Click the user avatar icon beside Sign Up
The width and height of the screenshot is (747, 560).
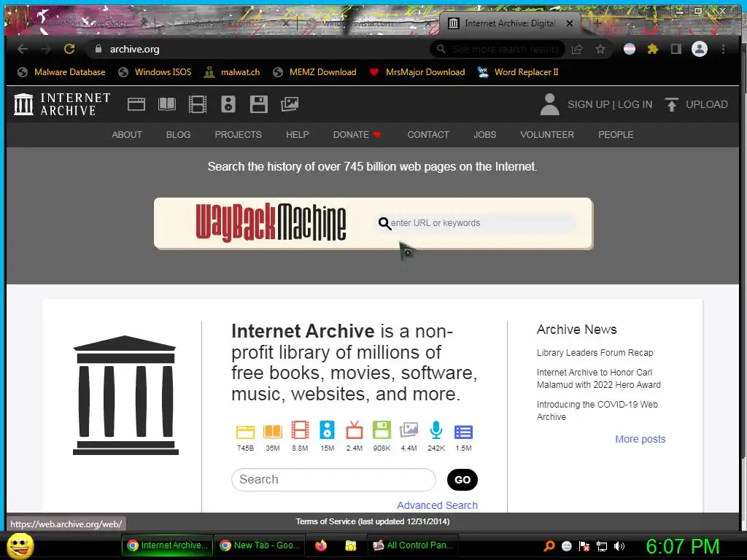click(x=549, y=104)
